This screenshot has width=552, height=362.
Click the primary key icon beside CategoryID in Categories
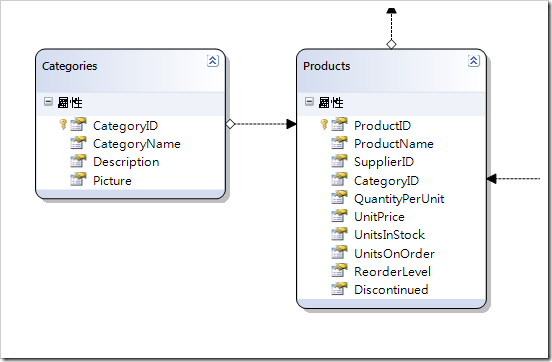[x=63, y=124]
